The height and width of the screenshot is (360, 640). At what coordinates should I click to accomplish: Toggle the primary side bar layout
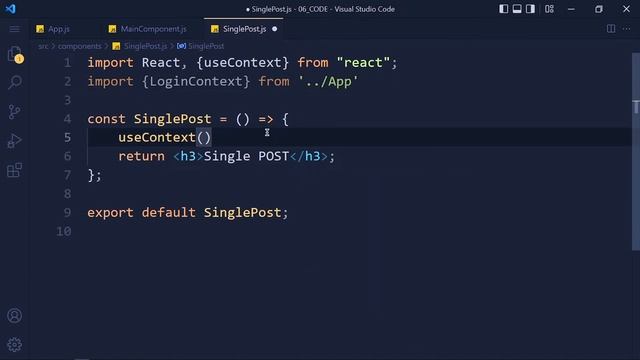click(504, 9)
